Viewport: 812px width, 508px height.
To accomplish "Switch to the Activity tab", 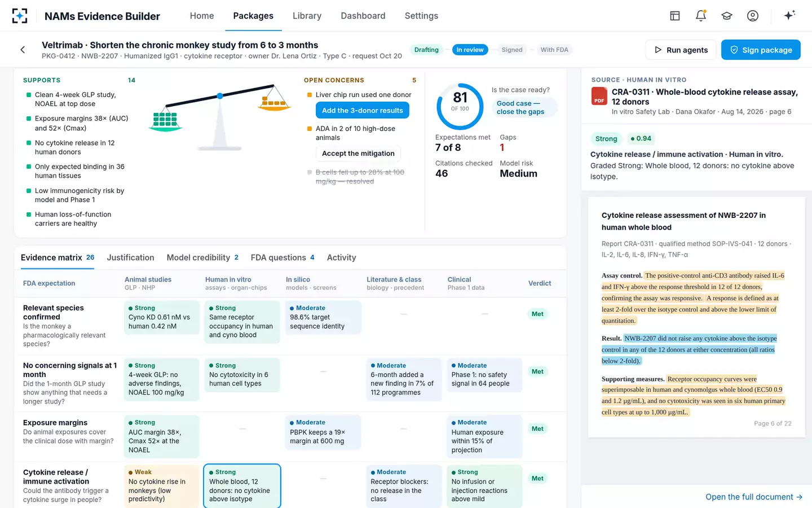I will [341, 257].
